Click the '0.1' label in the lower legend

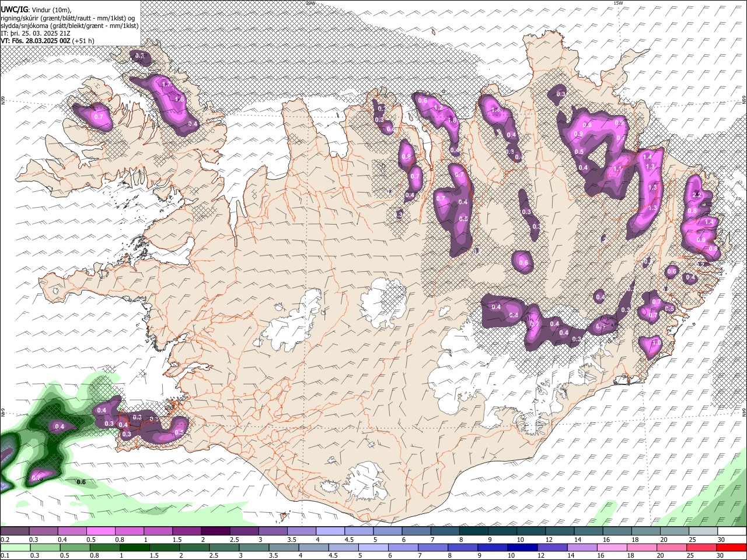(5, 555)
